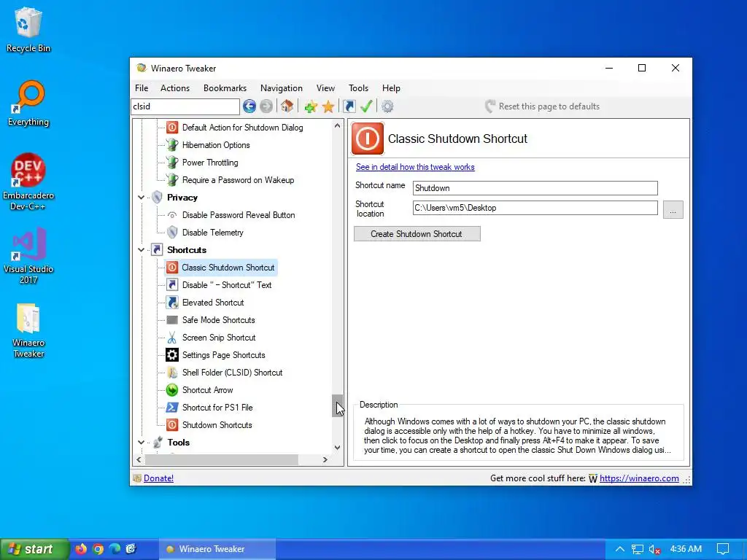
Task: Click the Settings Page Shortcuts gear icon
Action: click(x=172, y=355)
